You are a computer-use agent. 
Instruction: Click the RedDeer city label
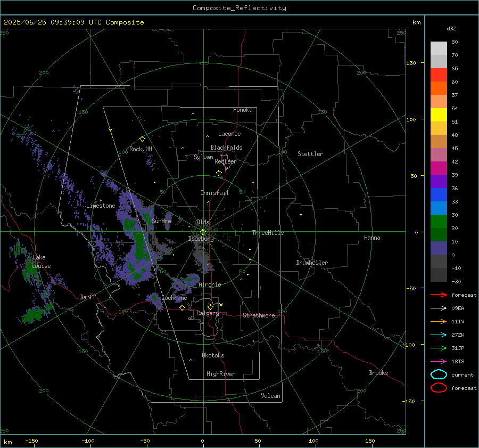pyautogui.click(x=226, y=161)
